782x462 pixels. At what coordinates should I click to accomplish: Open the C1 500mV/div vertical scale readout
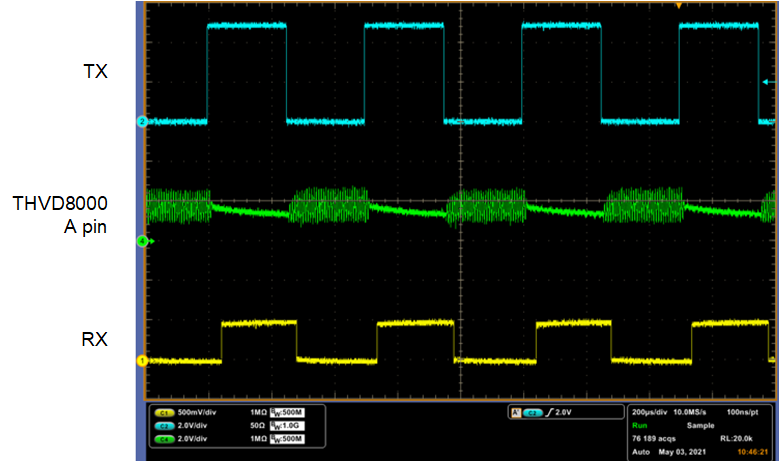click(x=196, y=412)
